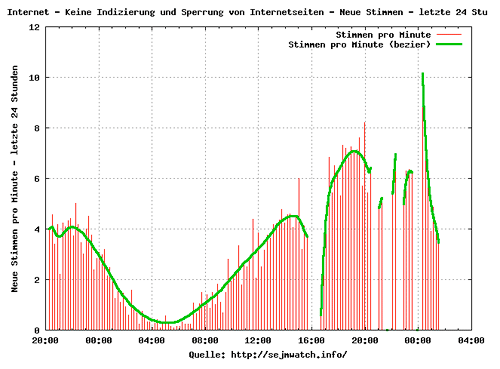Click the x-axis tick label 04:00 at far right

click(x=471, y=340)
